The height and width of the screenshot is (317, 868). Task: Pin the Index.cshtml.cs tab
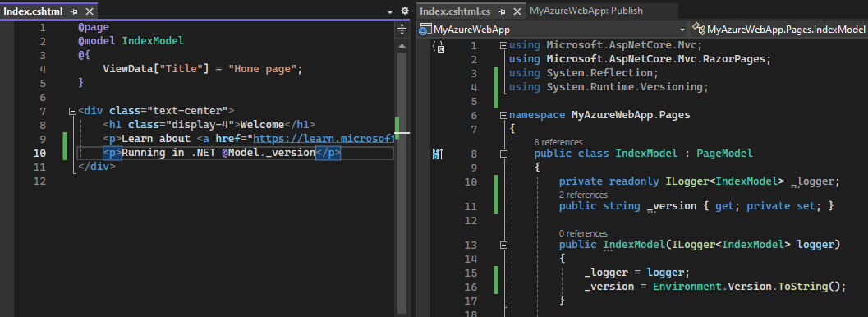point(502,11)
